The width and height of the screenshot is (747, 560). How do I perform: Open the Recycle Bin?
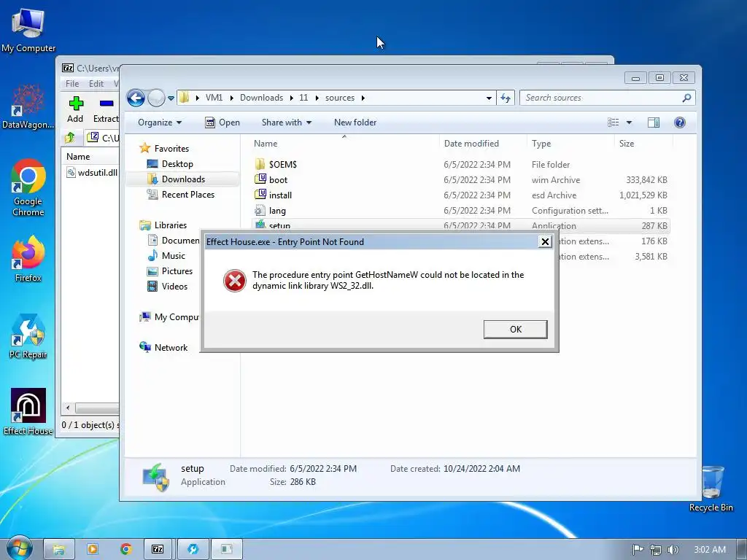[x=711, y=489]
